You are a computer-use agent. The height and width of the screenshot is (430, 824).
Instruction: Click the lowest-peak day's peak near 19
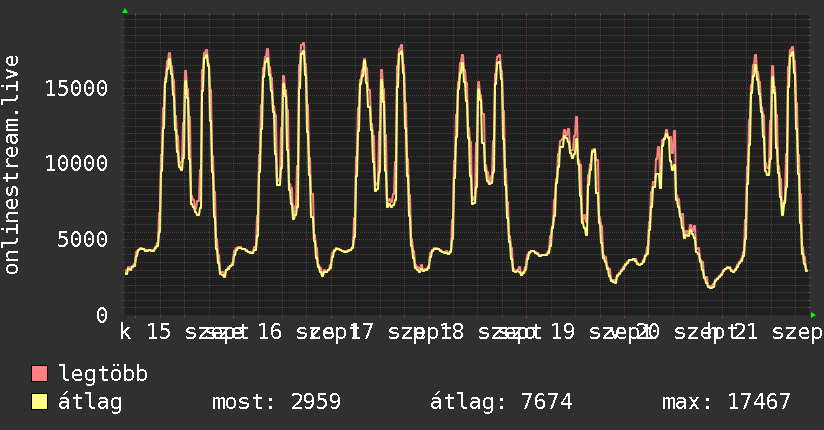(576, 119)
